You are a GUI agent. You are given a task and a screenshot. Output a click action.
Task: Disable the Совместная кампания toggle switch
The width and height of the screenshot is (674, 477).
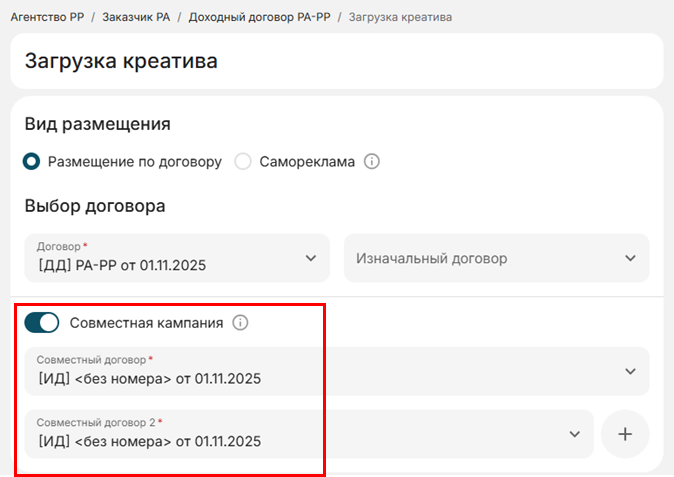[x=42, y=323]
